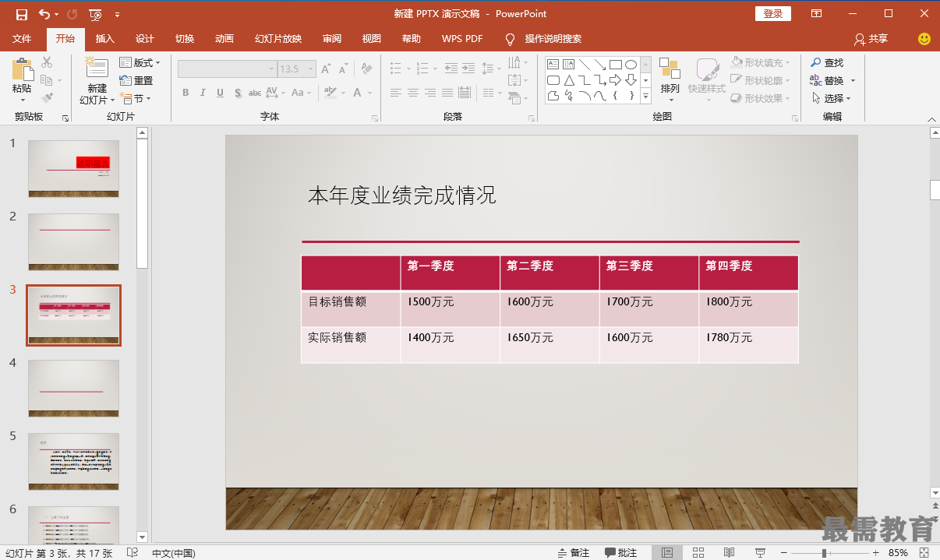The height and width of the screenshot is (560, 940).
Task: Switch to slide sorter view icon
Action: point(698,553)
